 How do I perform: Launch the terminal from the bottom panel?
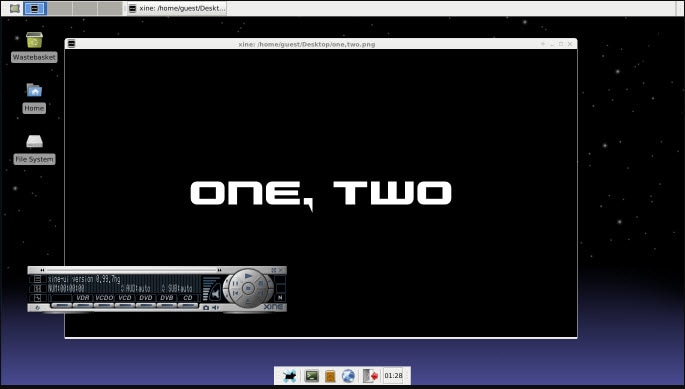[311, 375]
